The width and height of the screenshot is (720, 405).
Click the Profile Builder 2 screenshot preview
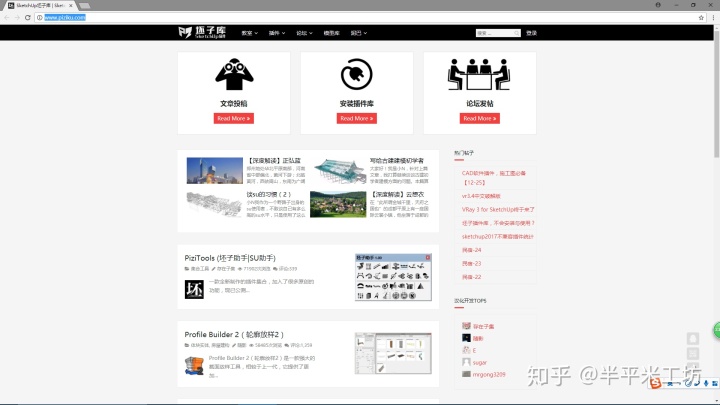393,354
